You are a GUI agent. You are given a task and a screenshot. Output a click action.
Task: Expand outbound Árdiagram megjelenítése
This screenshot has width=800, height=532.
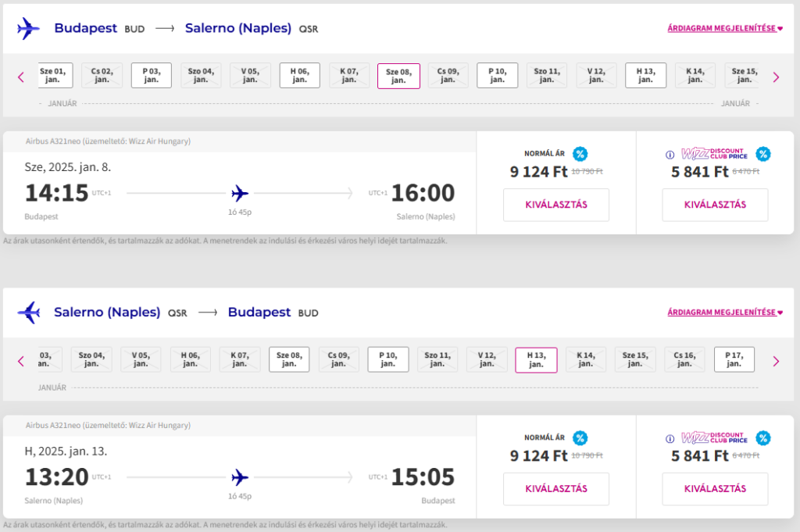coord(725,29)
